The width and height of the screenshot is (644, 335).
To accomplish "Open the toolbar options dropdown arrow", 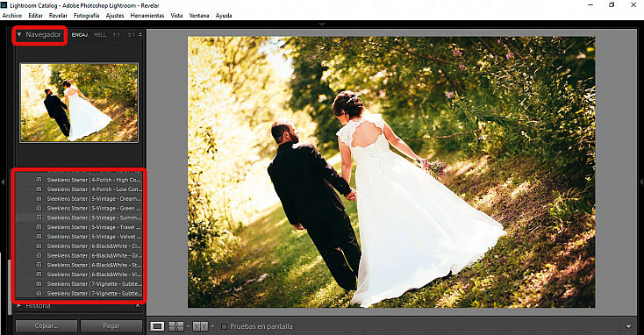I will click(x=628, y=327).
